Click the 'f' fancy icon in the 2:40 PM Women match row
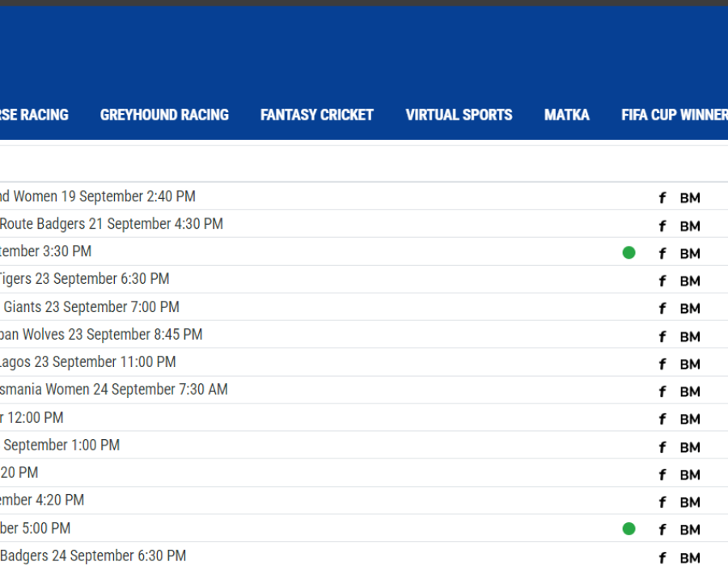This screenshot has height=566, width=728. pos(662,198)
